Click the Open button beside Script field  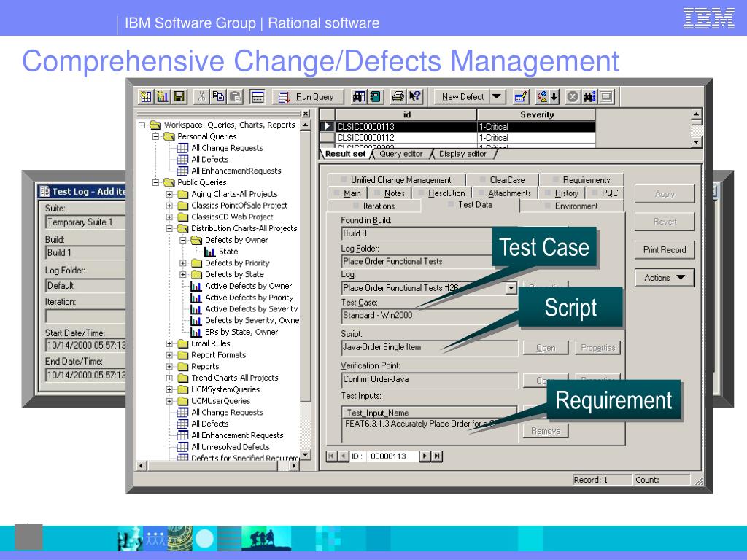(546, 348)
